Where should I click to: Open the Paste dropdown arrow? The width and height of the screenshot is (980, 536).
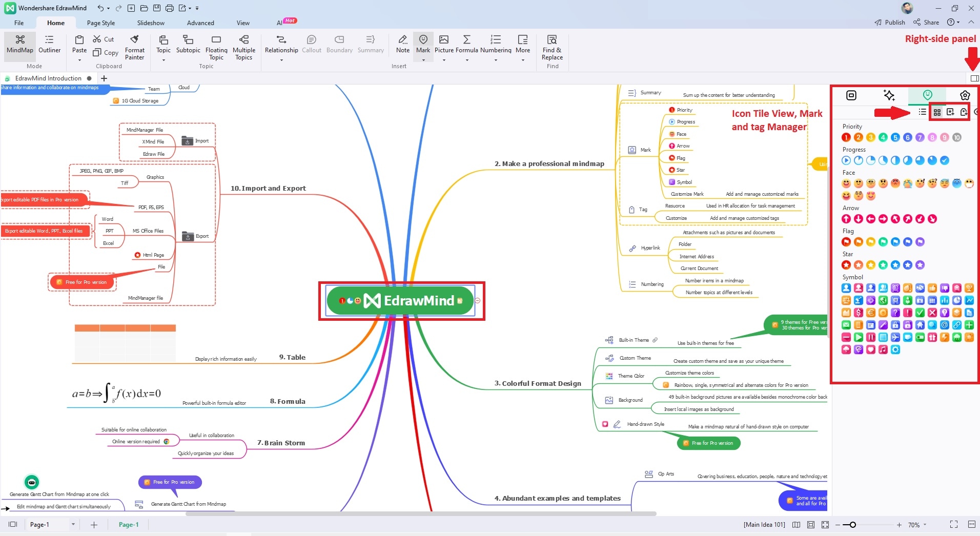click(x=79, y=60)
